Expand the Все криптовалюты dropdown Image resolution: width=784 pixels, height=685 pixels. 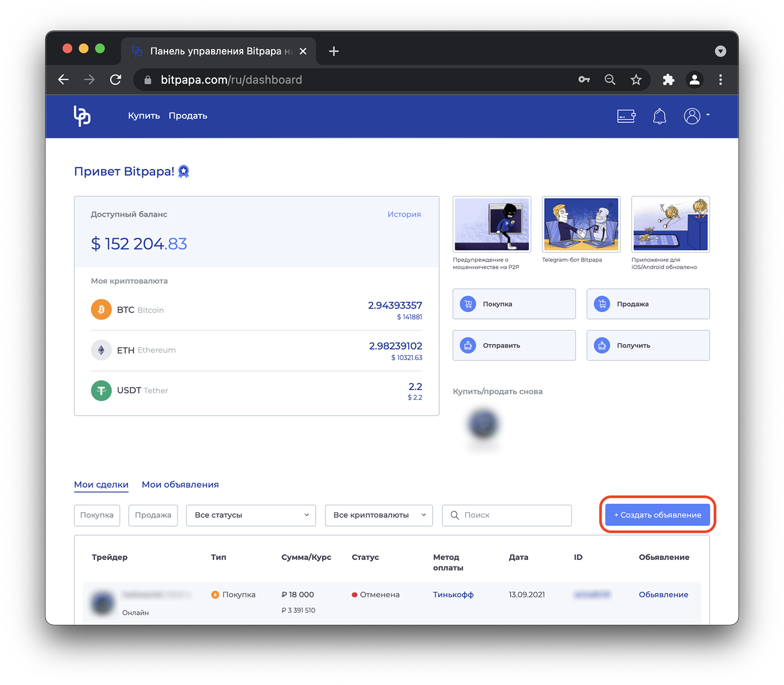pos(379,515)
